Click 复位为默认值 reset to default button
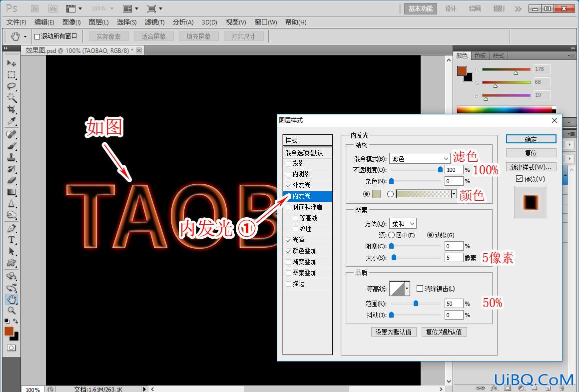The height and width of the screenshot is (392, 579). (444, 332)
